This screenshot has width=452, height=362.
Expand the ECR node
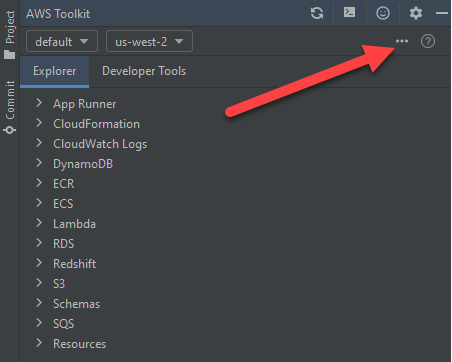[x=39, y=183]
